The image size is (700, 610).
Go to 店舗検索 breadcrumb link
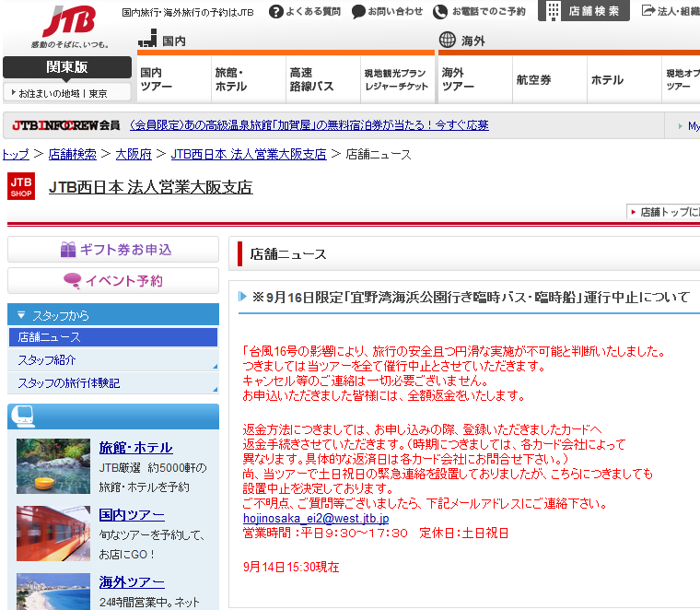(73, 155)
